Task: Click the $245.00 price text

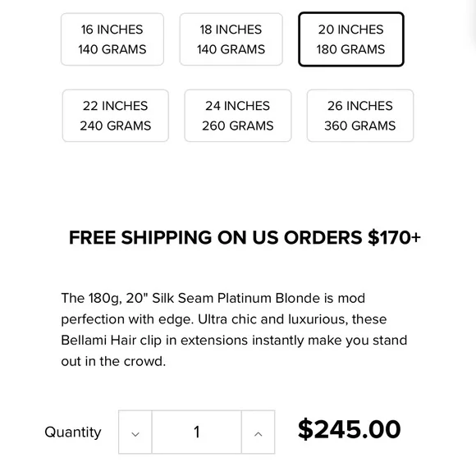Action: 350,429
